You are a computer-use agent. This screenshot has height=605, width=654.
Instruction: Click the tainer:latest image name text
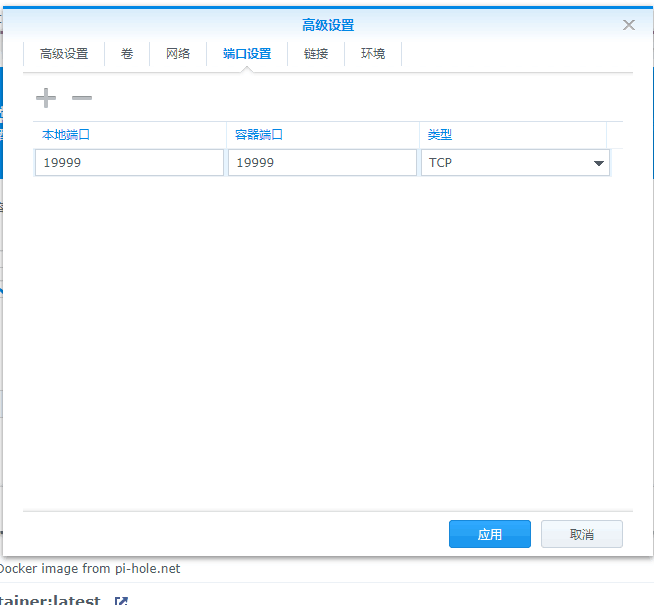pos(50,600)
